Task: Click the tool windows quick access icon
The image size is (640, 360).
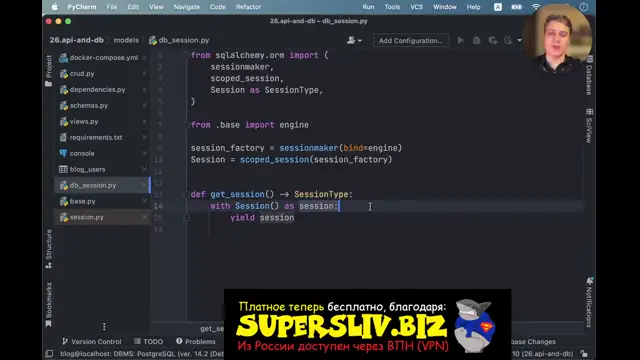Action: tap(49, 353)
